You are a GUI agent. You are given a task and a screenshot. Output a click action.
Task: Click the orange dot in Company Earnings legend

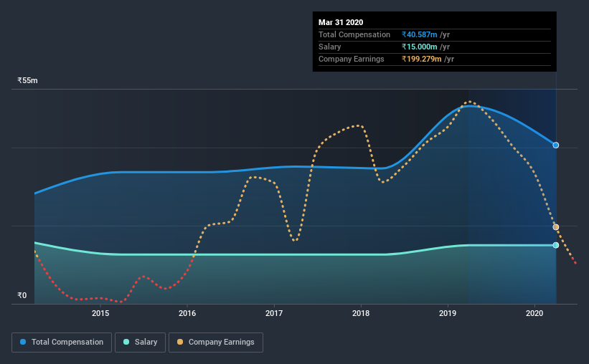click(180, 342)
